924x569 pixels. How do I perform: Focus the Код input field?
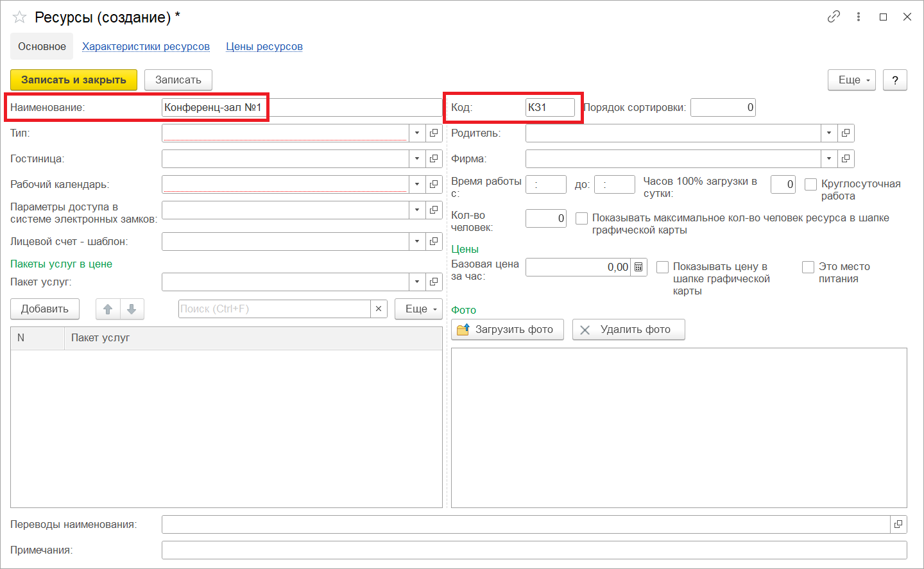click(x=550, y=107)
